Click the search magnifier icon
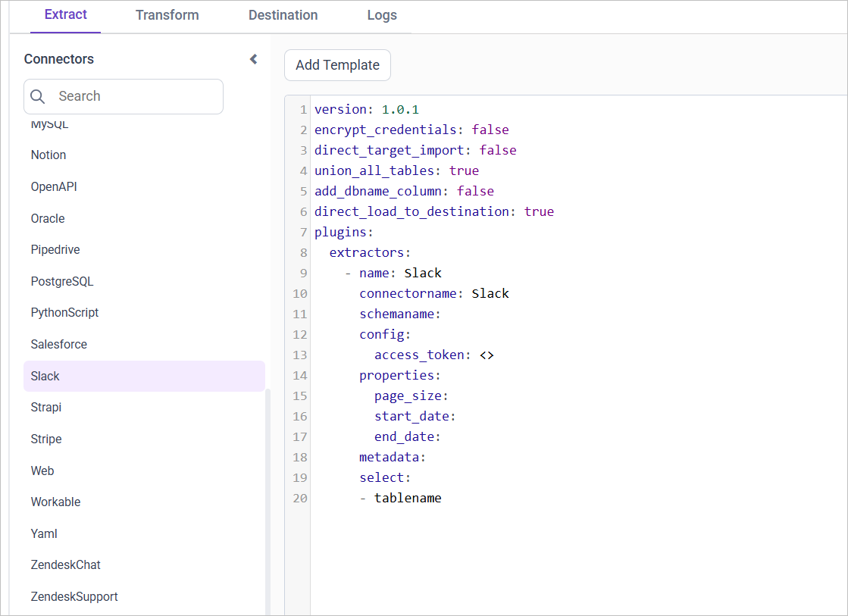Image resolution: width=848 pixels, height=616 pixels. click(38, 96)
